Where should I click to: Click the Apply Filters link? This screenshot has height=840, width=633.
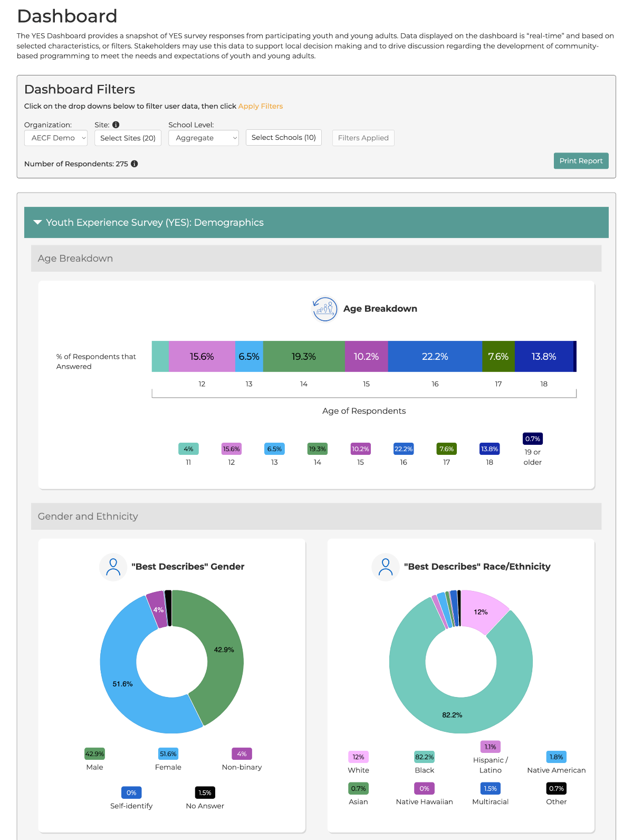coord(260,106)
